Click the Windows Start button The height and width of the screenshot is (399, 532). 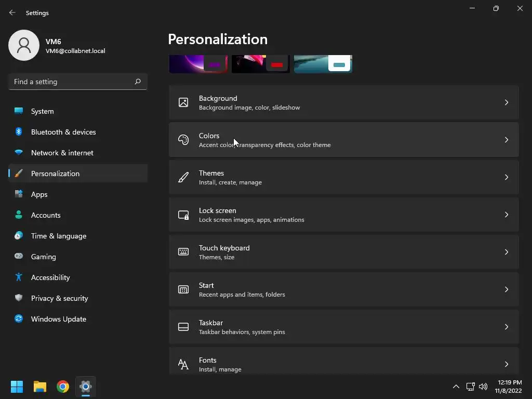17,387
